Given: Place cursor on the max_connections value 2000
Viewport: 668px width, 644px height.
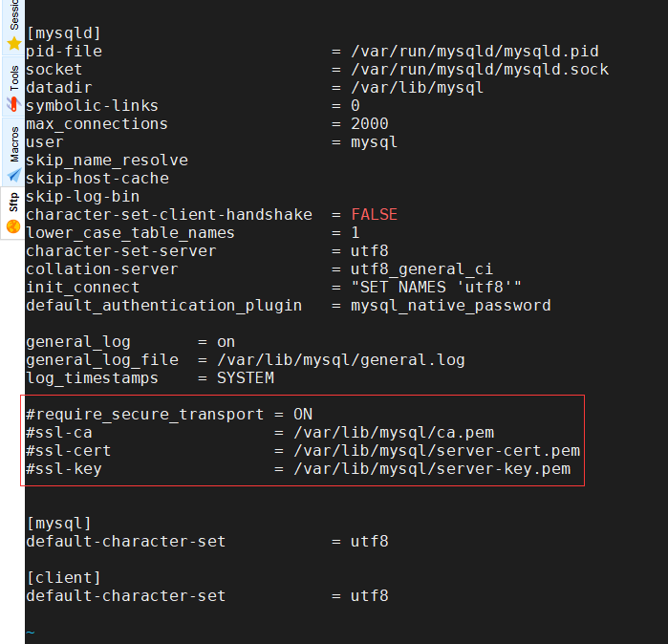Looking at the screenshot, I should [x=369, y=124].
